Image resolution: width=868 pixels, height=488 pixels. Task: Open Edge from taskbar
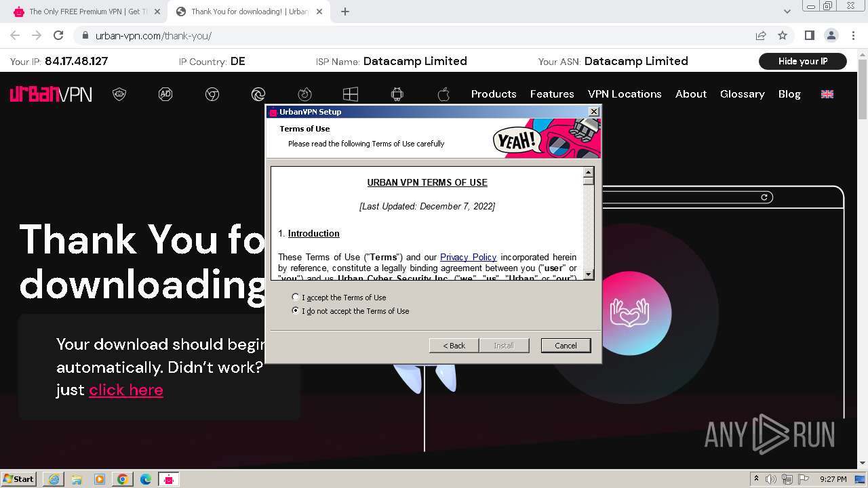click(146, 479)
